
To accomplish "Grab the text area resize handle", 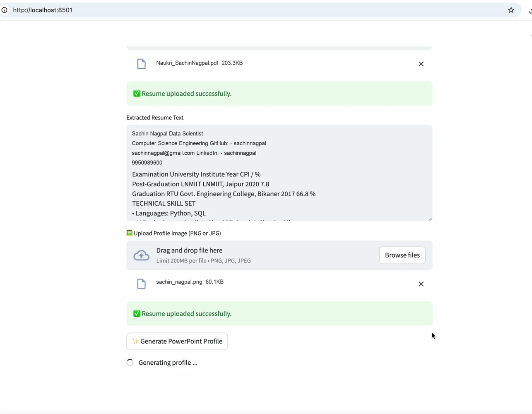I will coord(430,219).
